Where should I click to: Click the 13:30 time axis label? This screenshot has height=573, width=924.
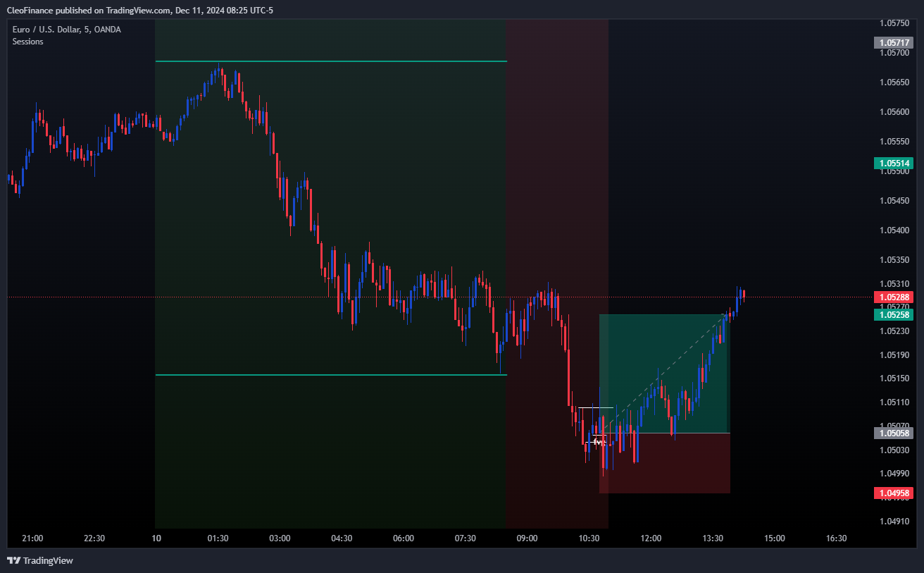[x=713, y=538]
